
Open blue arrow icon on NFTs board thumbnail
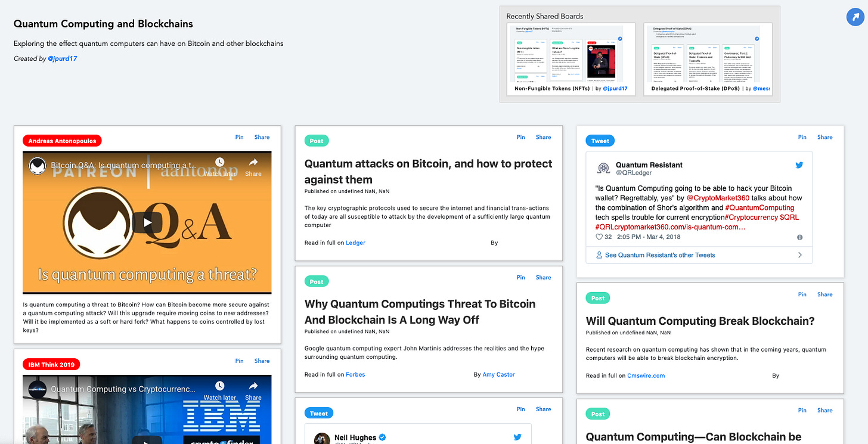coord(620,38)
